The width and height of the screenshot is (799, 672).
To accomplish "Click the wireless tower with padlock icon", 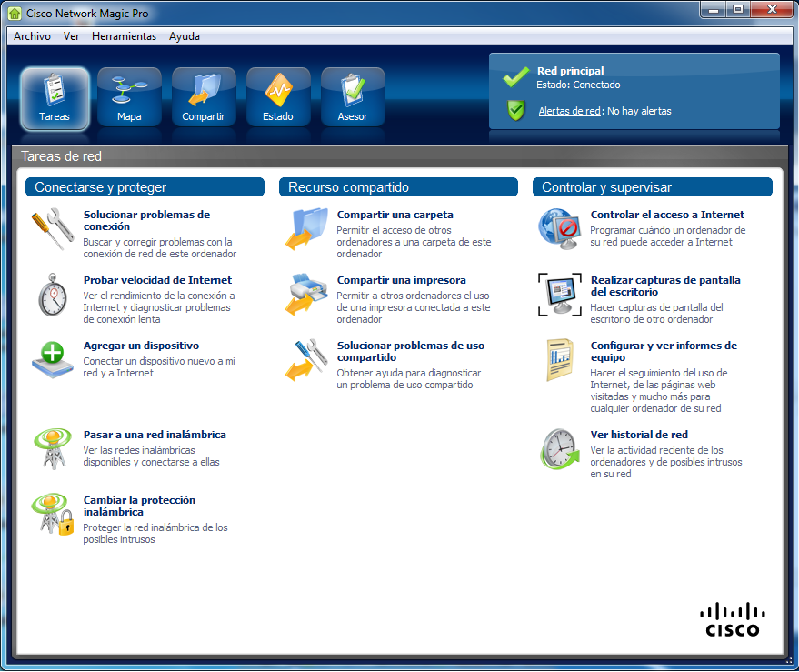I will 53,514.
